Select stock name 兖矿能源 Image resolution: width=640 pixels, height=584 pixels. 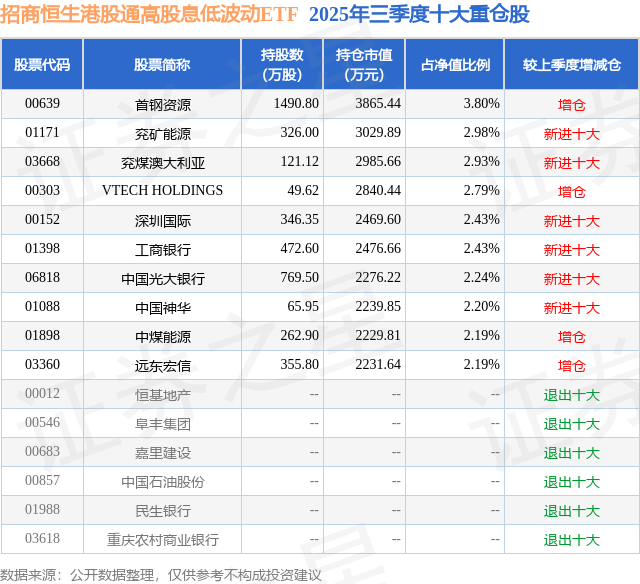[162, 134]
